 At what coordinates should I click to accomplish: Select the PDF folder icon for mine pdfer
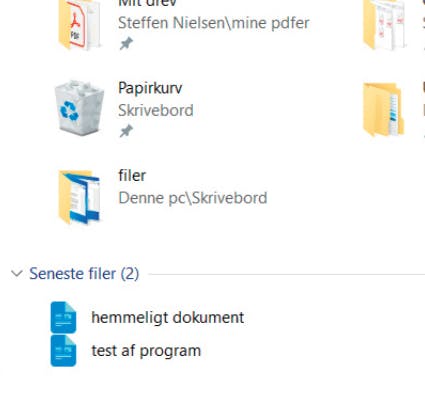click(x=79, y=25)
